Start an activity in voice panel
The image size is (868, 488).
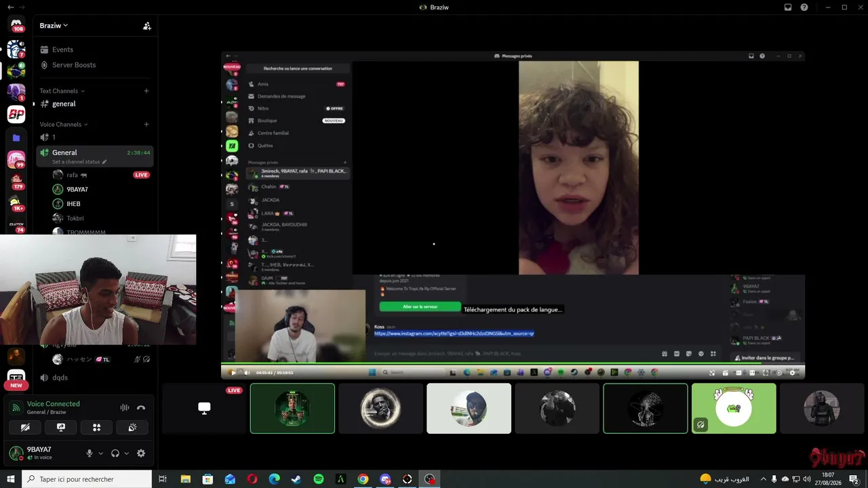96,427
